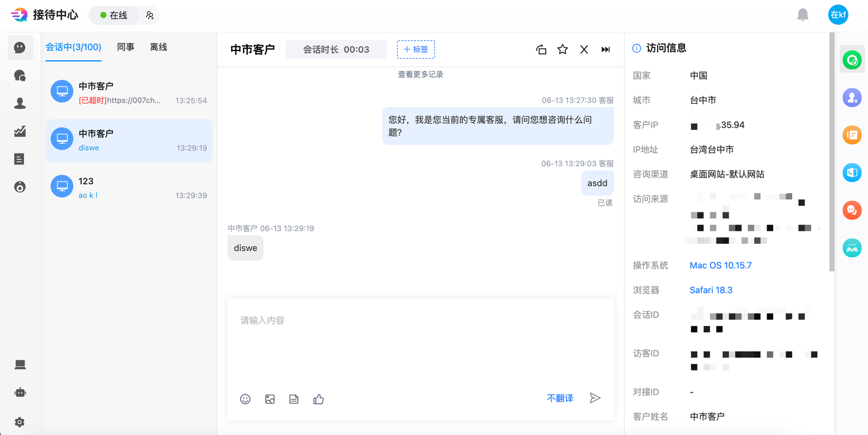Viewport: 868px width, 435px height.
Task: Skip to next conversation icon
Action: click(605, 49)
